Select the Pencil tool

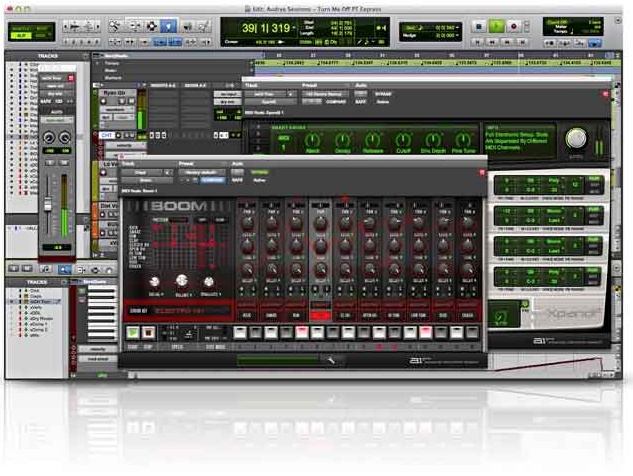(203, 27)
